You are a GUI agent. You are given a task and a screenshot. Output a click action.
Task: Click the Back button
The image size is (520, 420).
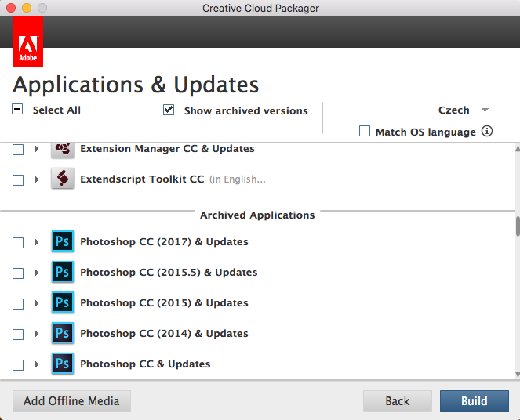coord(398,401)
